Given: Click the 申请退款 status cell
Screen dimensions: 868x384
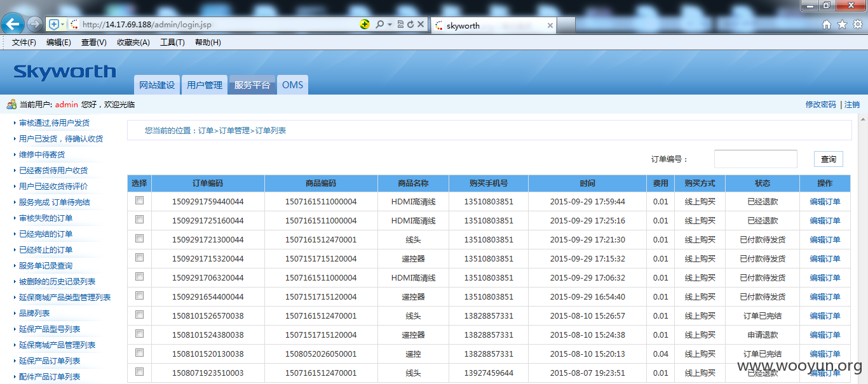Looking at the screenshot, I should pyautogui.click(x=763, y=335).
